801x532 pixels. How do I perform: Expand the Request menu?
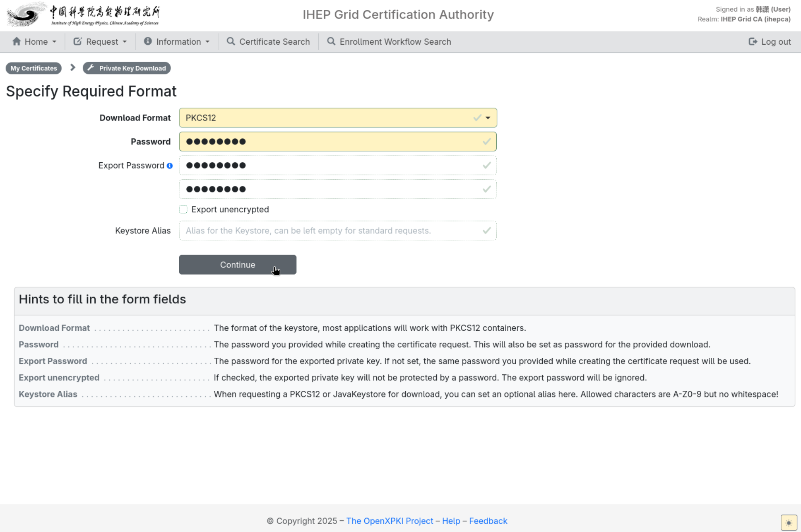100,41
